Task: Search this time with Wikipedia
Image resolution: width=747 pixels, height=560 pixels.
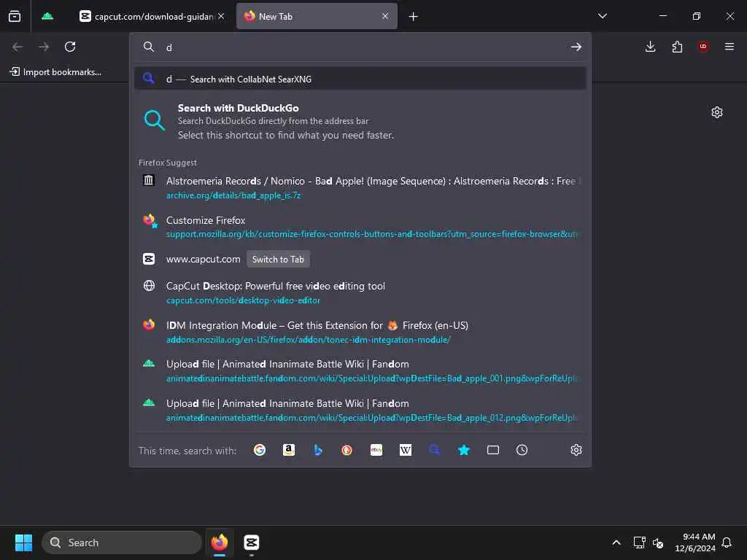Action: tap(406, 450)
